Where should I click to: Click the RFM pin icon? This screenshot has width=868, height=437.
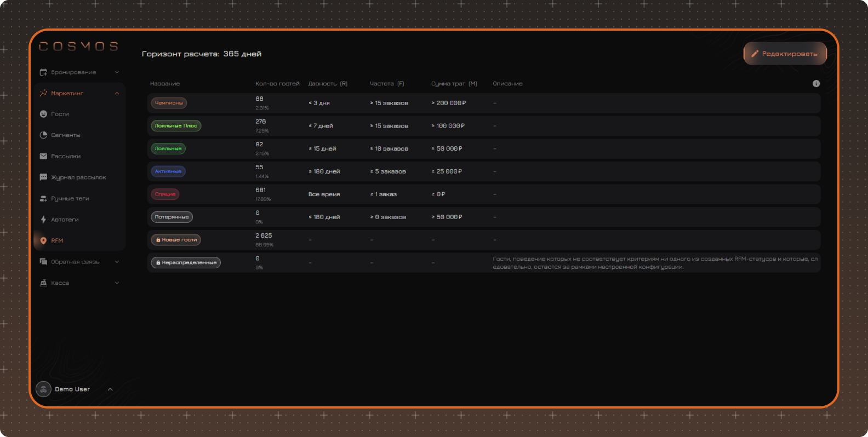point(43,240)
